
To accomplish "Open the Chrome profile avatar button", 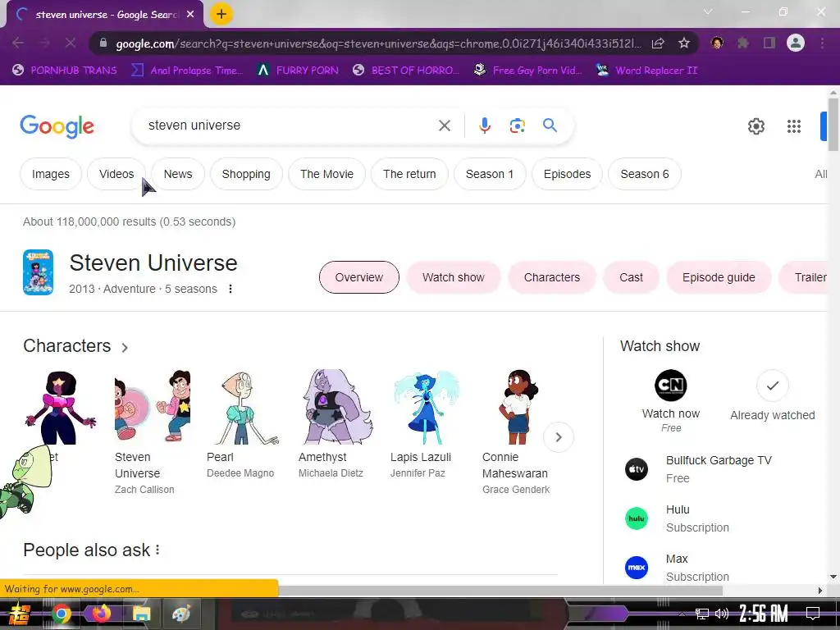I will coord(796,43).
